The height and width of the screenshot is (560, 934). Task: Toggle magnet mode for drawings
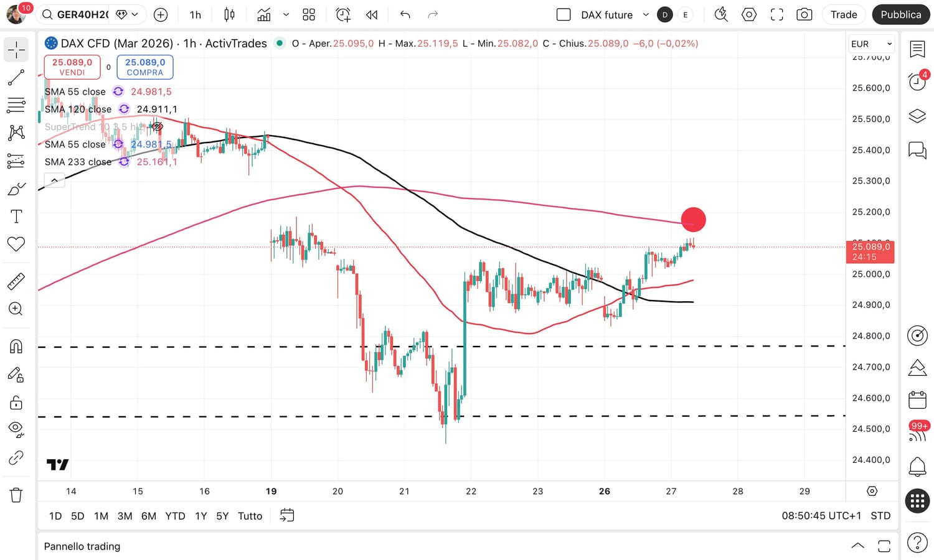pyautogui.click(x=16, y=347)
